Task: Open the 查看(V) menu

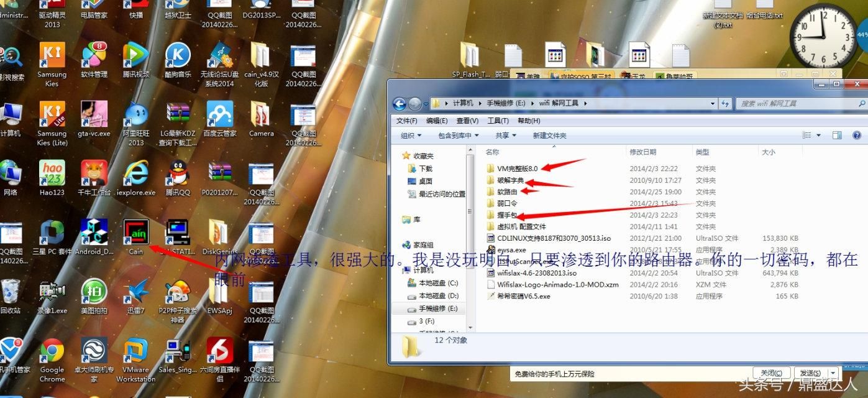Action: point(467,121)
